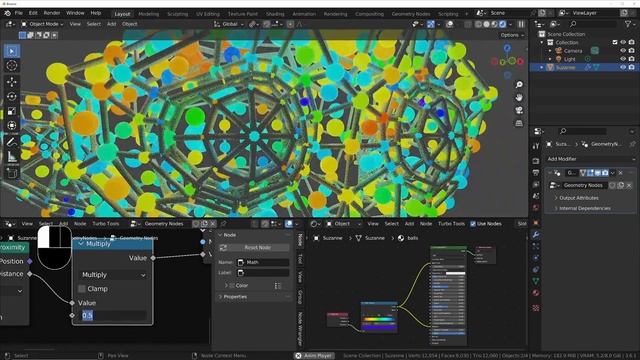The width and height of the screenshot is (640, 360).
Task: Open the Render menu
Action: click(x=52, y=13)
